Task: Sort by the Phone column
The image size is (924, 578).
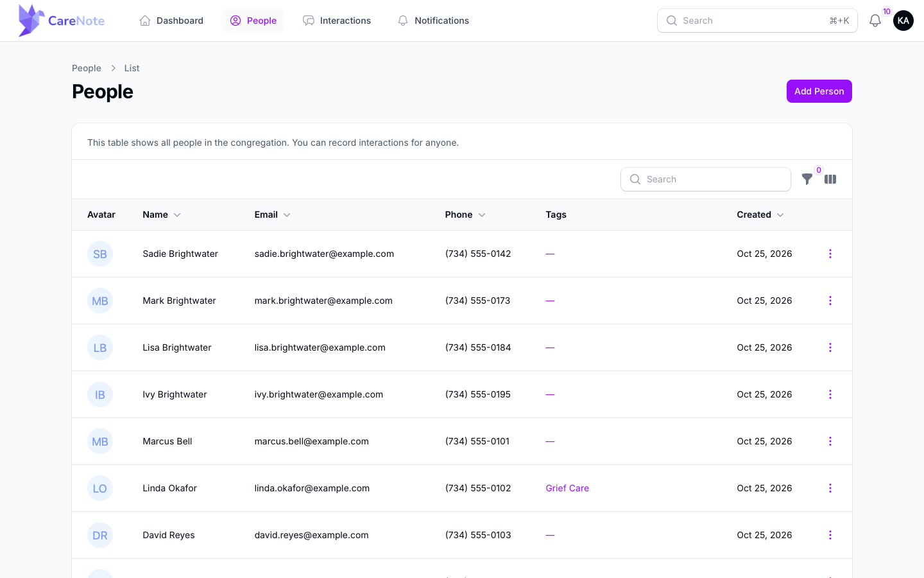Action: click(465, 215)
